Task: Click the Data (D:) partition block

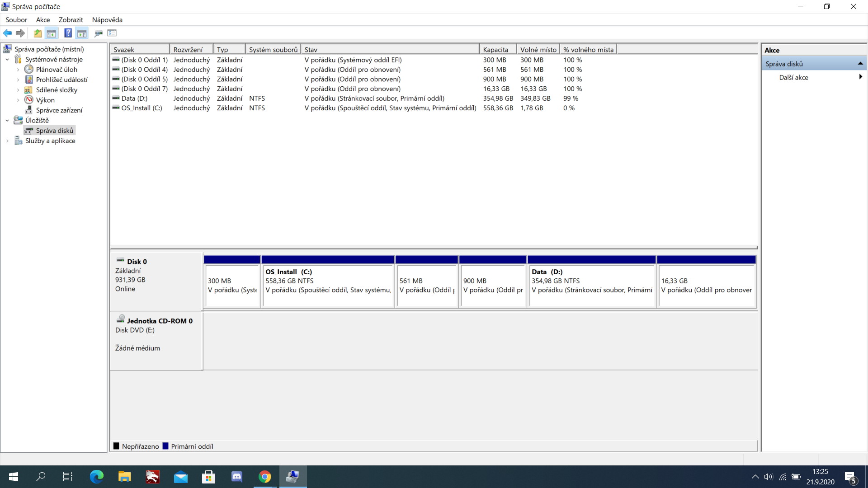Action: pos(591,282)
